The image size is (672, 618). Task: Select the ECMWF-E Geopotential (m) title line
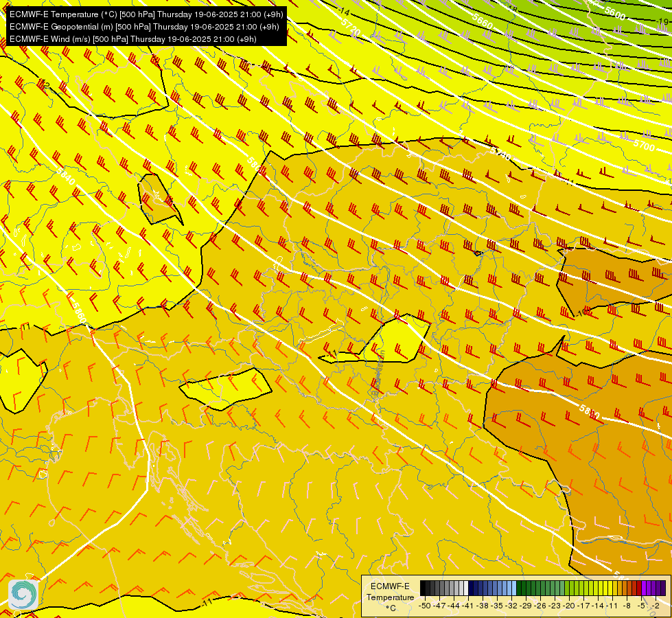click(144, 27)
